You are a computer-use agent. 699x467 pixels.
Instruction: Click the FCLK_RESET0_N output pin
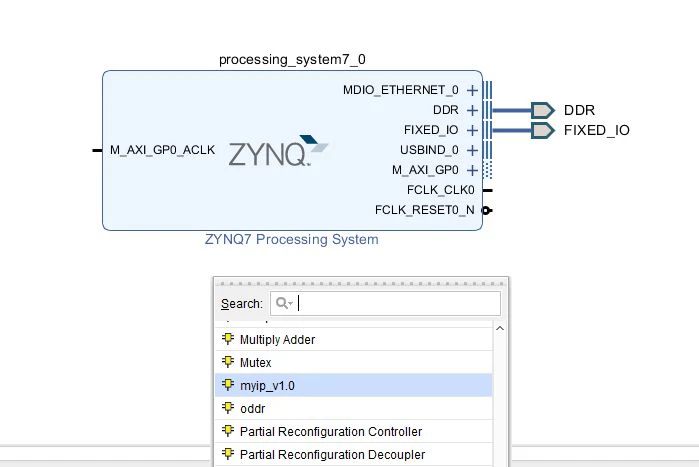(x=487, y=210)
